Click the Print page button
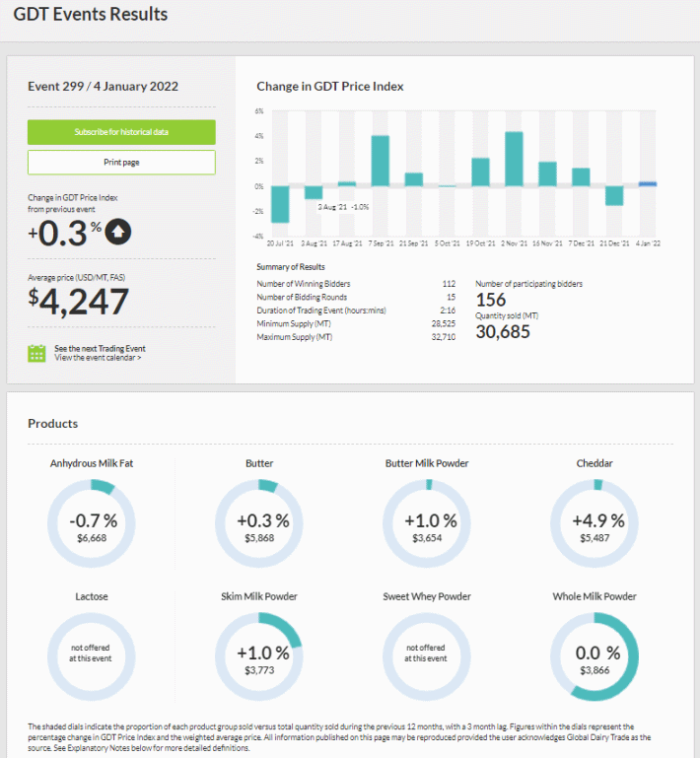The height and width of the screenshot is (758, 700). [121, 163]
